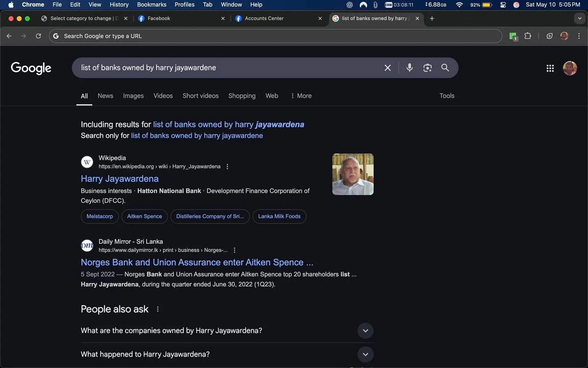Switch to Select category to change tab
Image resolution: width=588 pixels, height=368 pixels.
84,18
